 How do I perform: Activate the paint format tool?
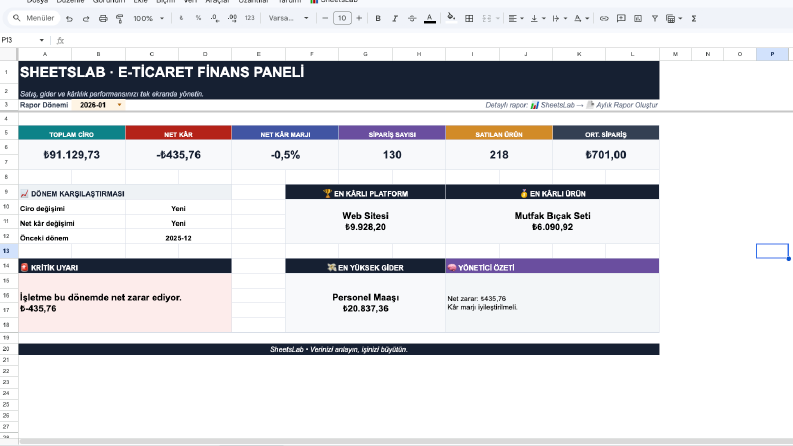(120, 18)
